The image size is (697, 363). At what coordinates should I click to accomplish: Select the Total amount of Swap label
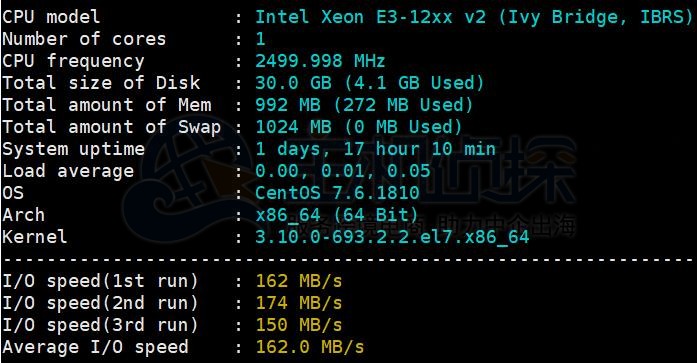(x=111, y=127)
